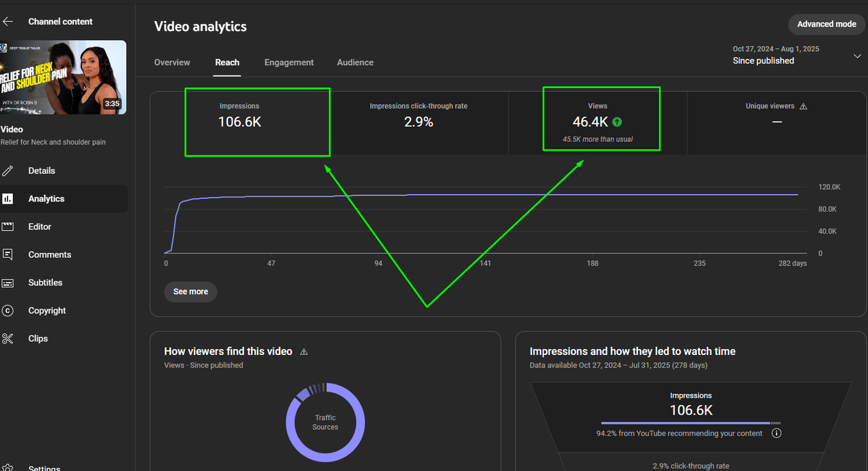Click the Advanced mode button

coord(827,24)
